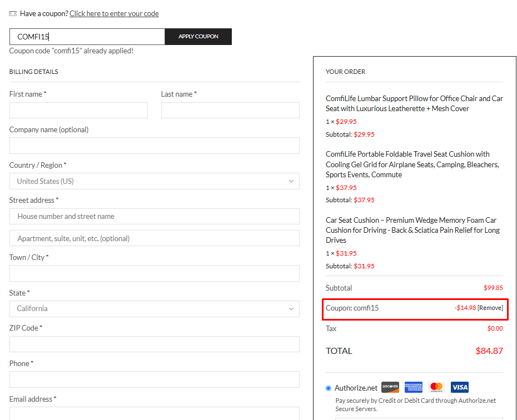The width and height of the screenshot is (517, 420).
Task: Click the Apply Coupon button
Action: pyautogui.click(x=198, y=37)
